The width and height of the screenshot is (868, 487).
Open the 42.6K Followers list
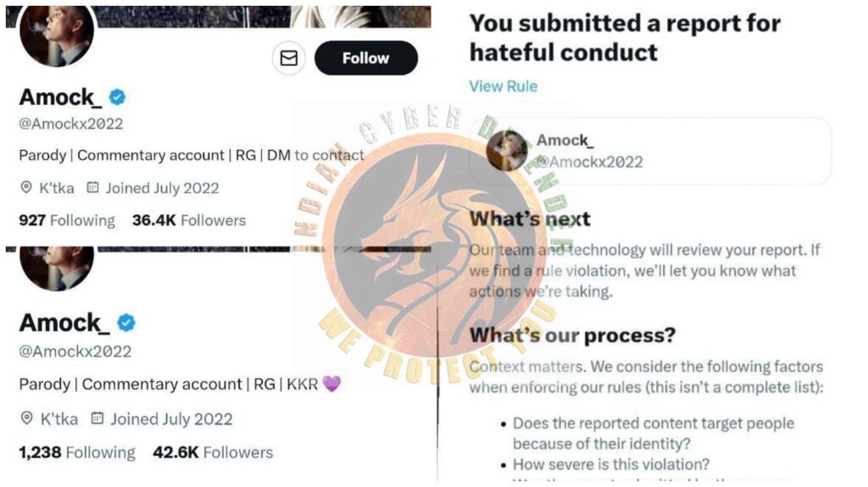(x=213, y=452)
